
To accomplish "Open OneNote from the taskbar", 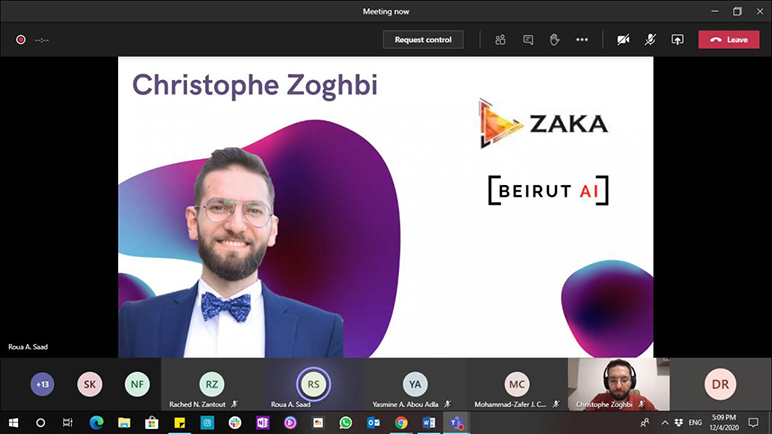I will click(262, 423).
